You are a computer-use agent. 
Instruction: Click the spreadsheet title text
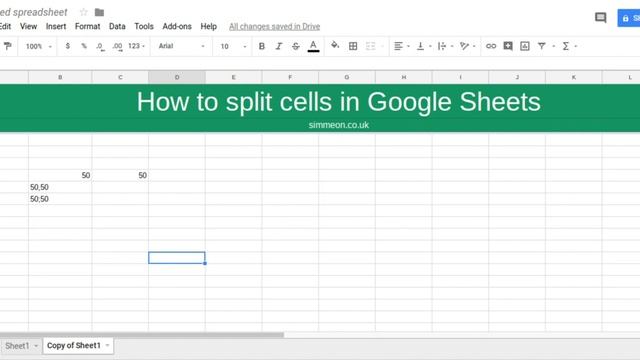tap(33, 12)
